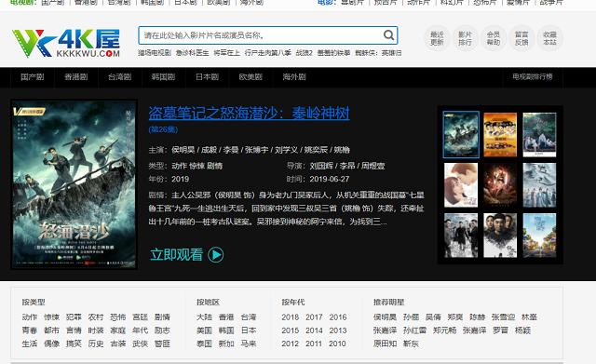The height and width of the screenshot is (364, 596).
Task: Click hot search 将军在上
Action: tap(226, 53)
